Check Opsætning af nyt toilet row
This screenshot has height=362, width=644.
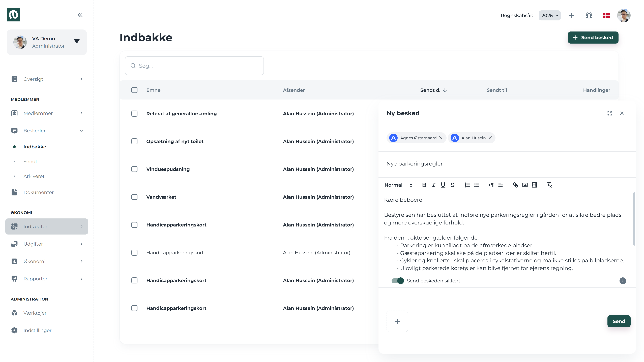[x=134, y=141]
